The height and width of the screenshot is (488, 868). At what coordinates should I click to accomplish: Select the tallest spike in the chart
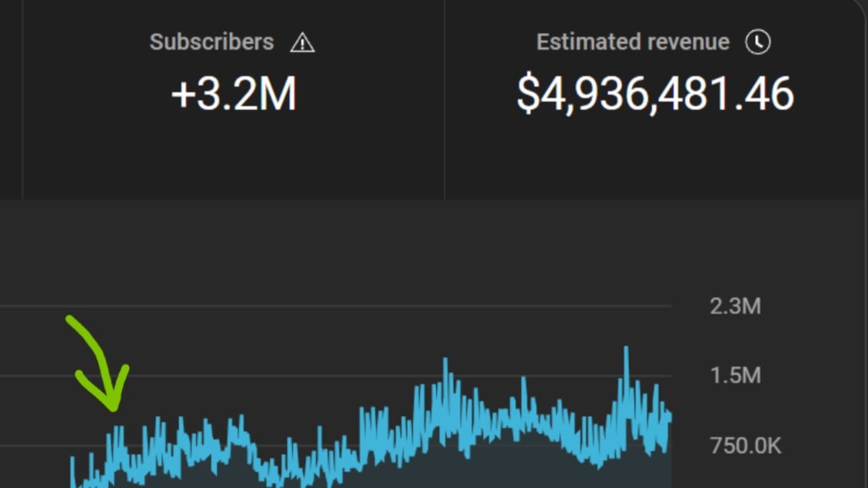pyautogui.click(x=626, y=350)
